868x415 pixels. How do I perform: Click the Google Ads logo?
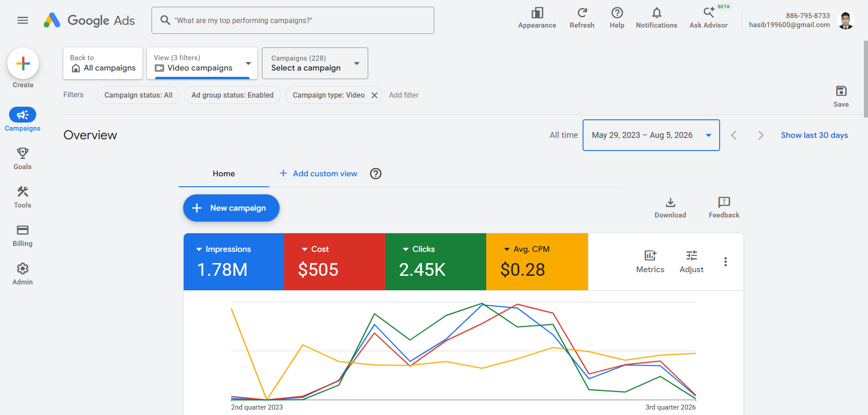click(89, 20)
